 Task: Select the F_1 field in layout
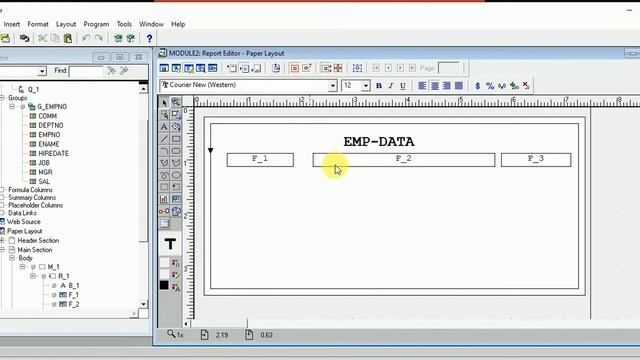pos(260,160)
